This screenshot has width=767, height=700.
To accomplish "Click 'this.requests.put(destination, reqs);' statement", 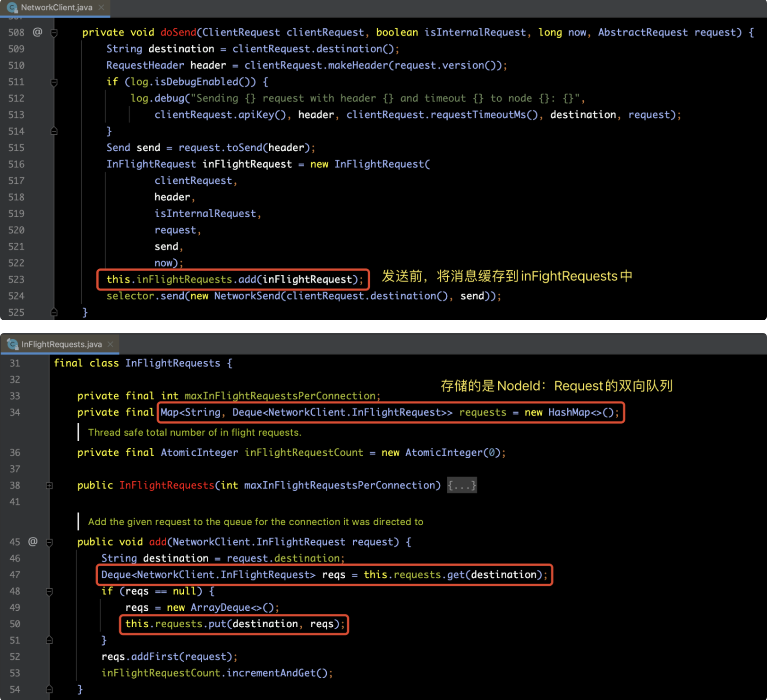I will [235, 624].
